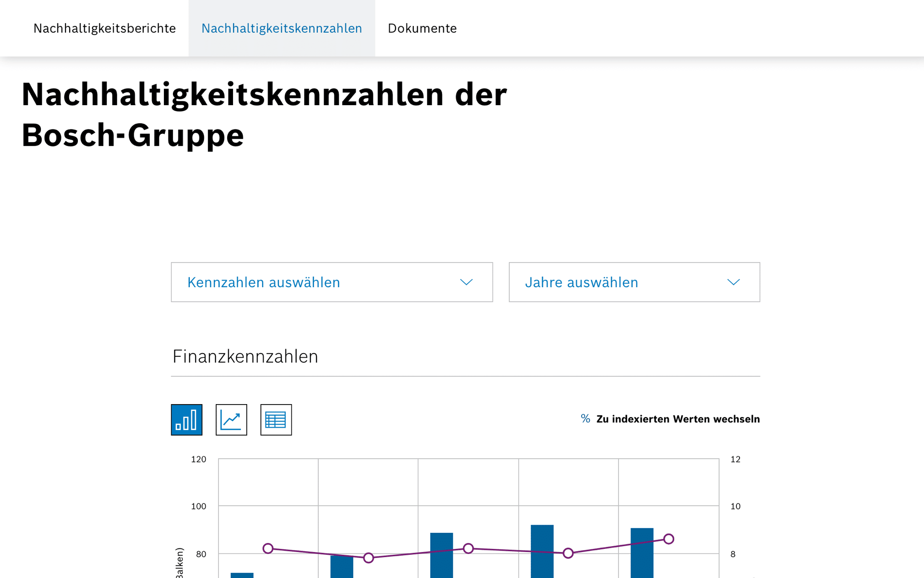Image resolution: width=924 pixels, height=578 pixels.
Task: Click the last purple line data point
Action: pos(669,539)
